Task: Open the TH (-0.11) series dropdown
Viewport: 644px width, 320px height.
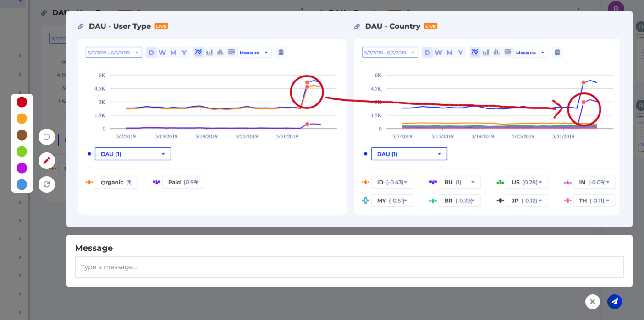Action: pyautogui.click(x=594, y=201)
